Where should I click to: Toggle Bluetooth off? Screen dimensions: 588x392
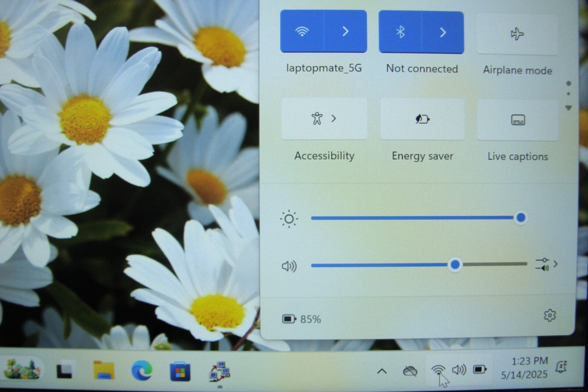coord(400,32)
